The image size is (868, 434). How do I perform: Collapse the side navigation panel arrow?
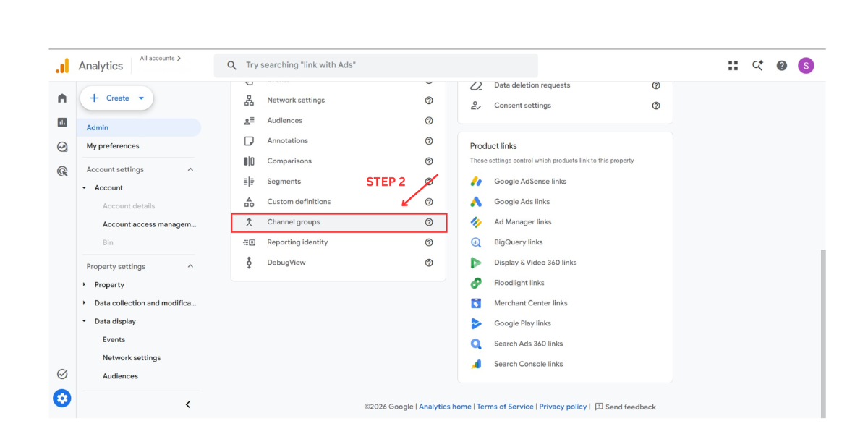click(x=188, y=404)
